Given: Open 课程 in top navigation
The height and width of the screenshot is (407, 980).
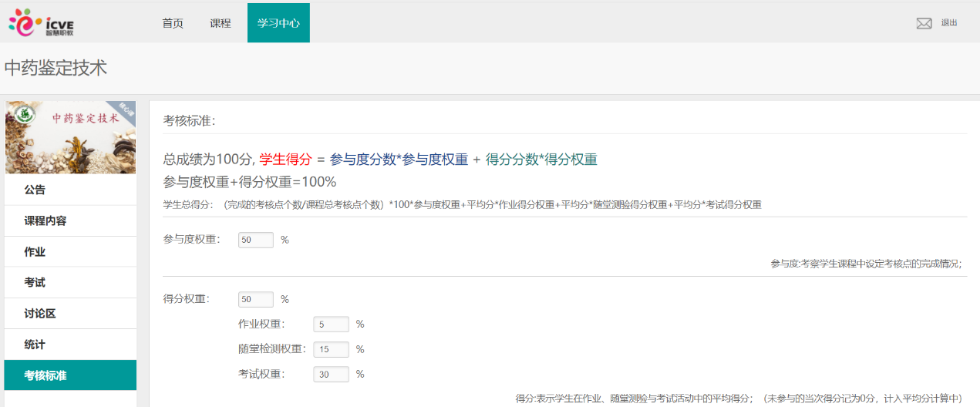Looking at the screenshot, I should pyautogui.click(x=220, y=23).
